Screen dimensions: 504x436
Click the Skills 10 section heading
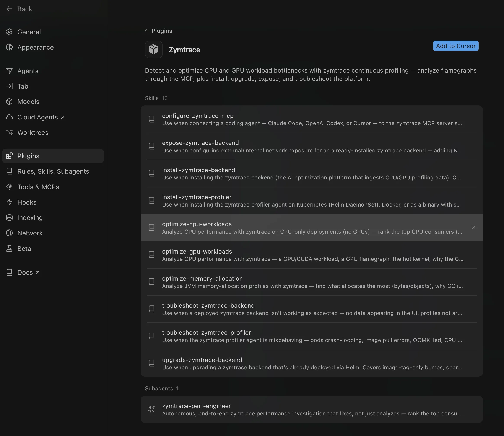156,98
